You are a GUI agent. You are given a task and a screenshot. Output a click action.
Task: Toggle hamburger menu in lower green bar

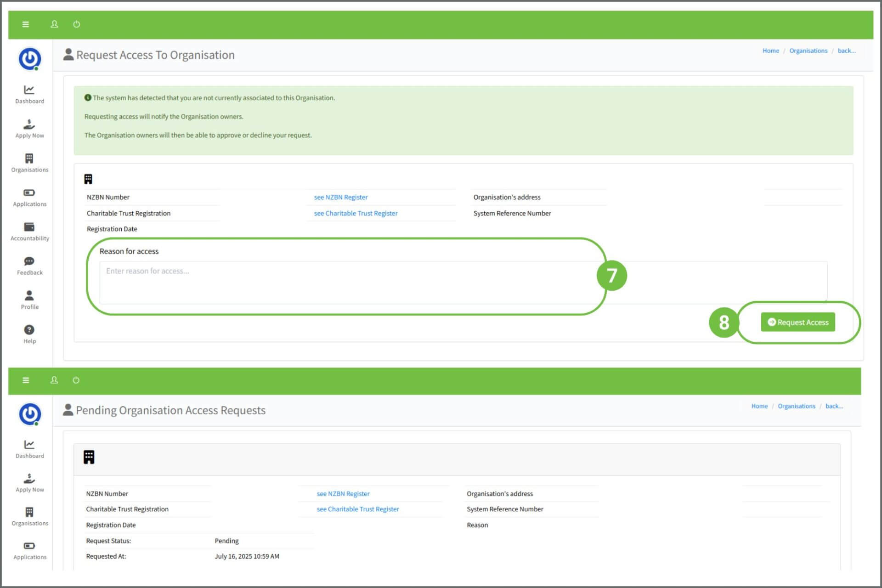coord(26,380)
